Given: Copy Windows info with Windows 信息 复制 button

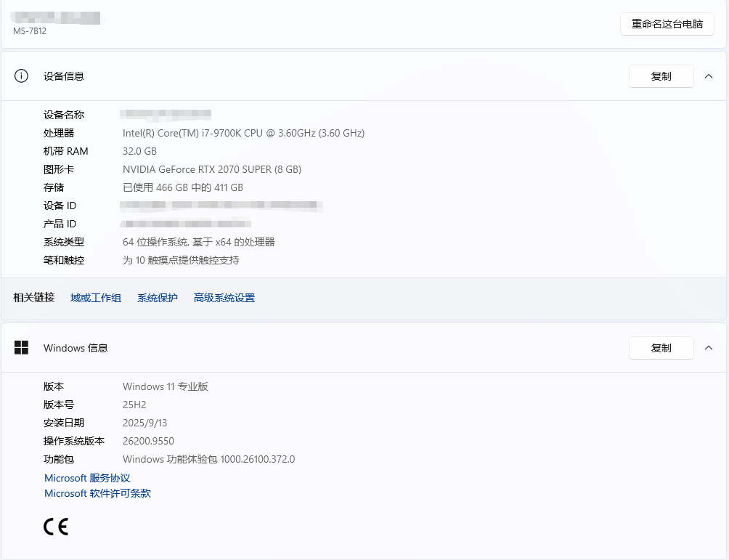Looking at the screenshot, I should [x=661, y=348].
